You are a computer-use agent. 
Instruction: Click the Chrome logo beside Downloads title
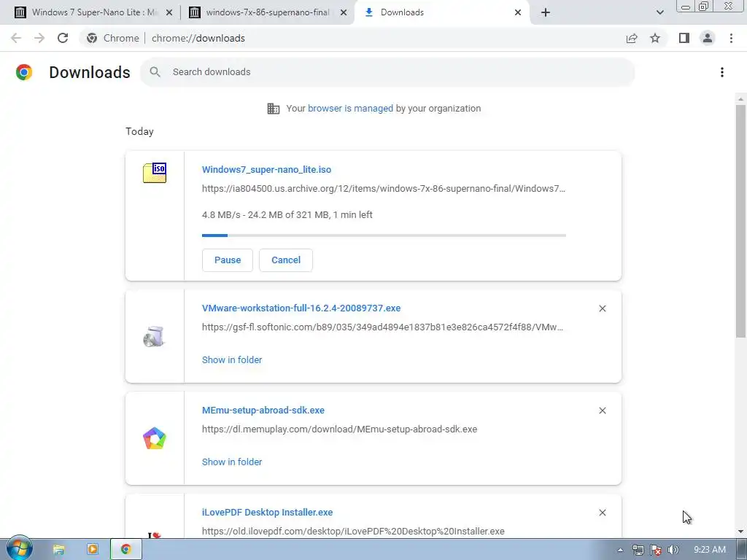point(24,72)
